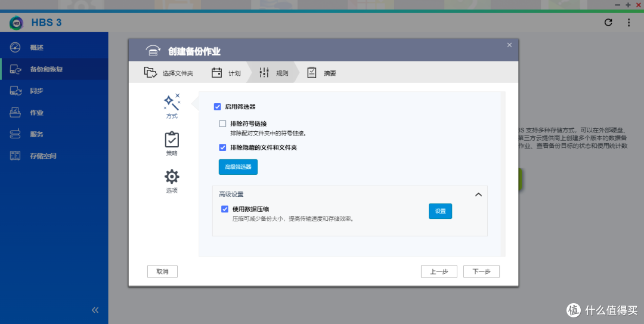This screenshot has width=644, height=324.
Task: Go to 作业 jobs in sidebar
Action: [x=54, y=113]
